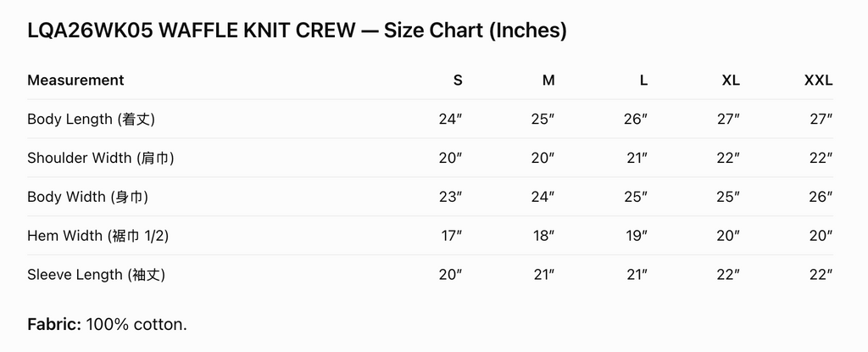Click the Sleeve Length value for XL
Screen dimensions: 868x352
[728, 275]
